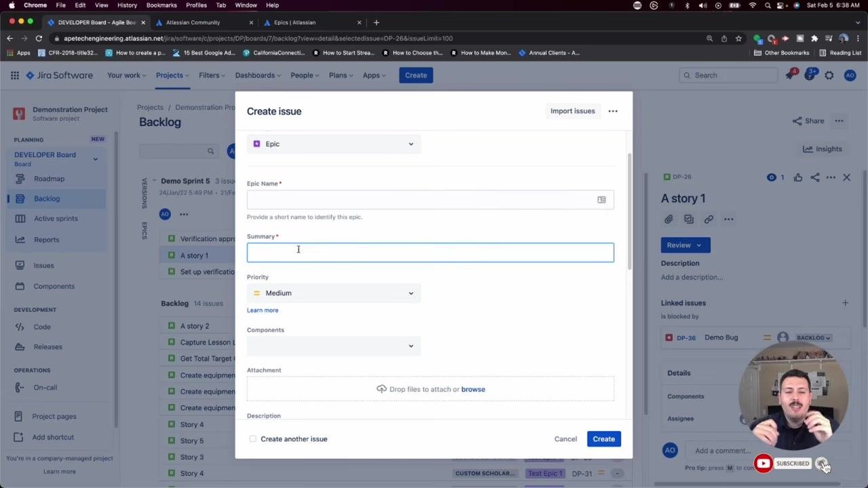
Task: Click the share icon in issue detail panel
Action: coord(814,178)
